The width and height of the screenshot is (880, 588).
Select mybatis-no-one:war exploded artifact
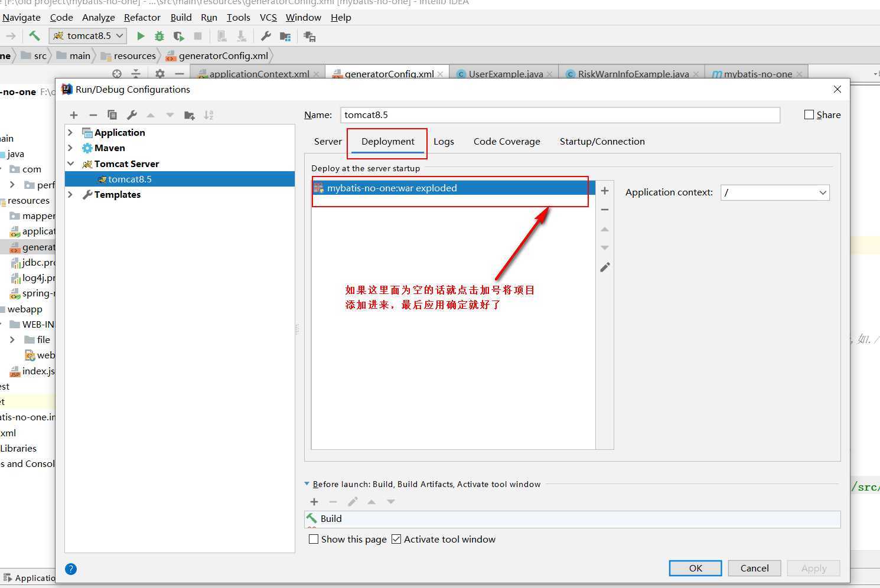pyautogui.click(x=453, y=188)
